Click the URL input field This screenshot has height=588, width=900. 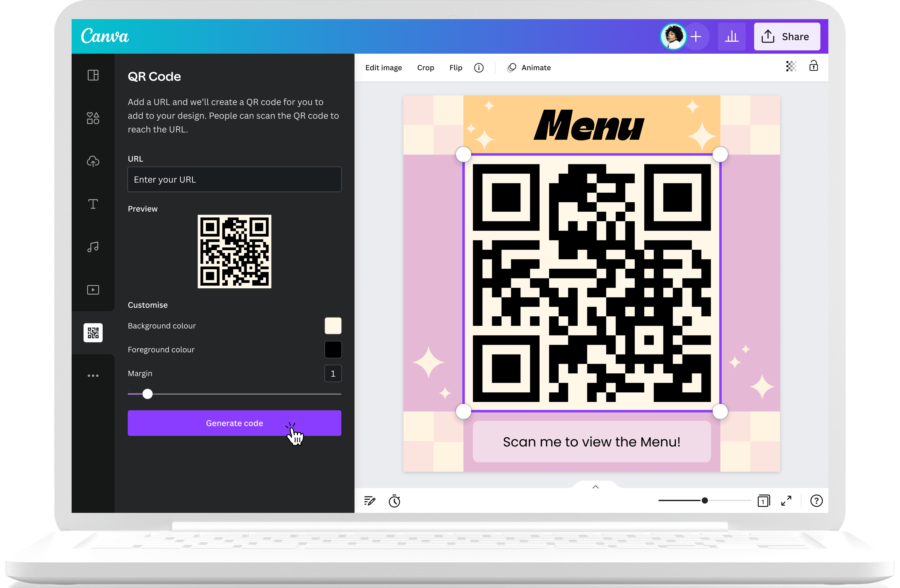point(234,179)
